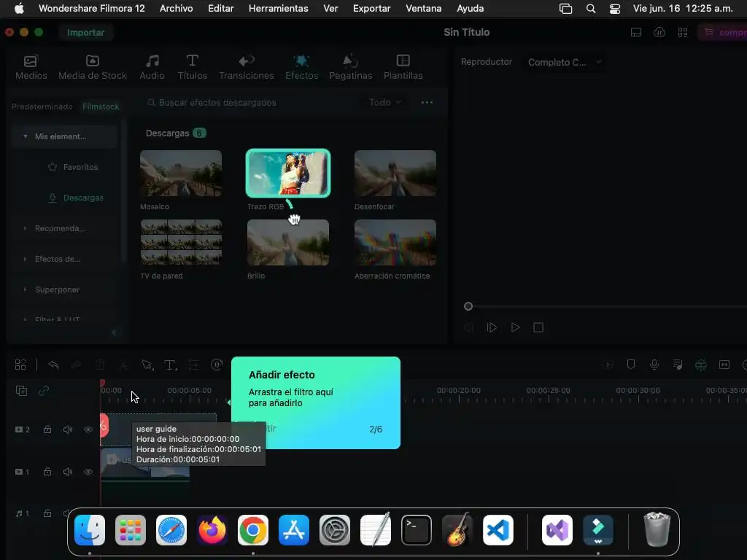Select the Brillo effect thumbnail
747x560 pixels.
287,242
